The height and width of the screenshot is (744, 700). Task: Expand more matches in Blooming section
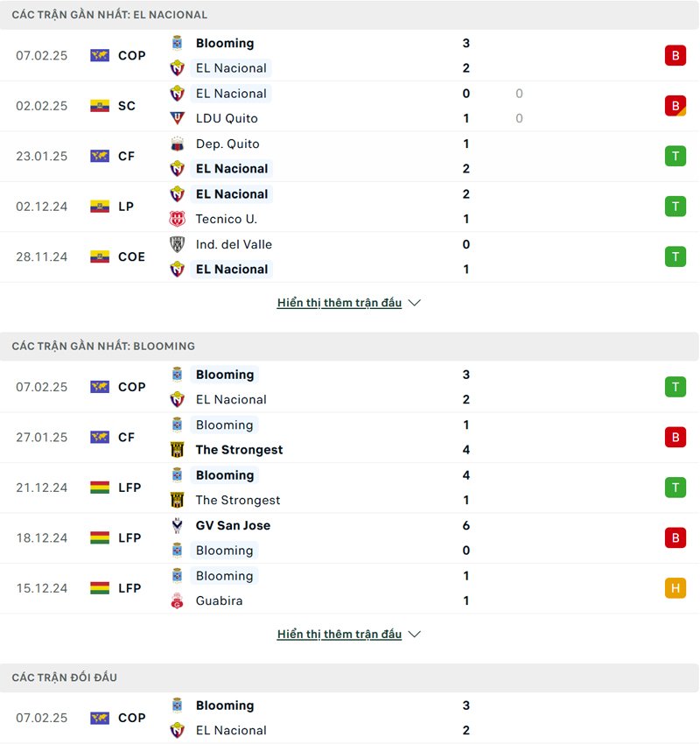[x=338, y=634]
